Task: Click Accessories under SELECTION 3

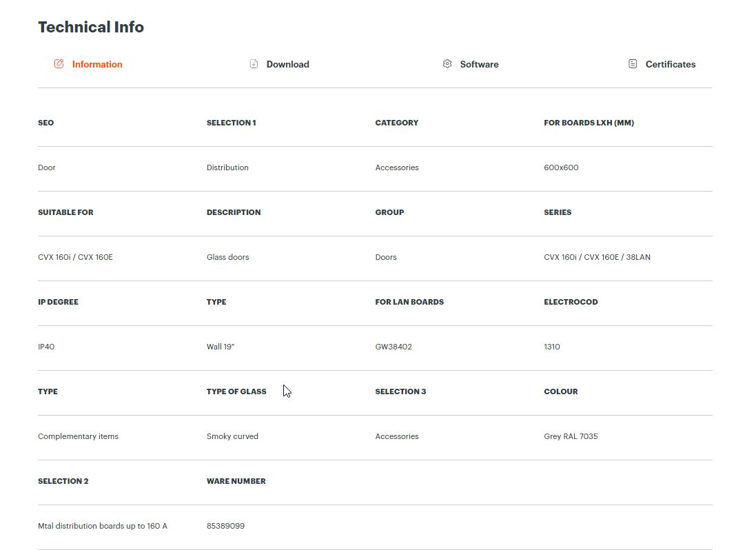Action: pyautogui.click(x=397, y=436)
